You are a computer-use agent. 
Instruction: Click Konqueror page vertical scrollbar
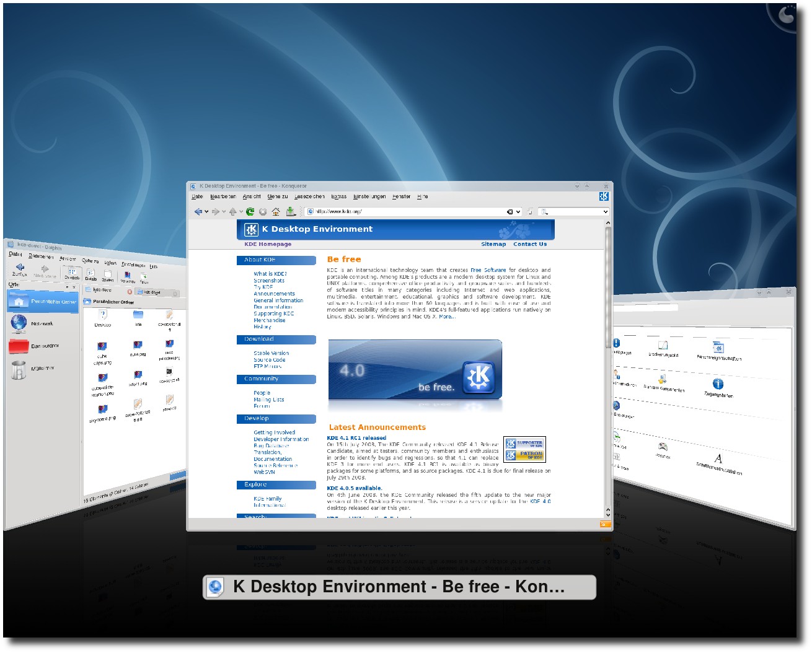click(x=608, y=287)
